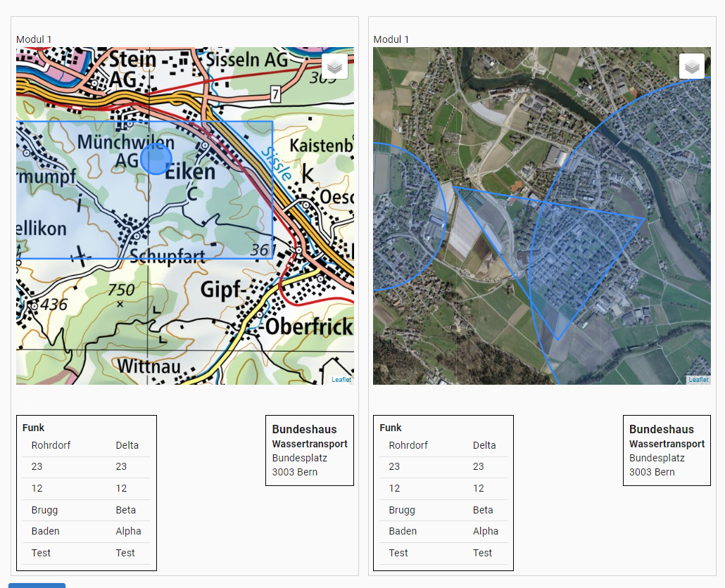Click the 'Sissle' river label
The width and height of the screenshot is (725, 588).
click(x=276, y=165)
